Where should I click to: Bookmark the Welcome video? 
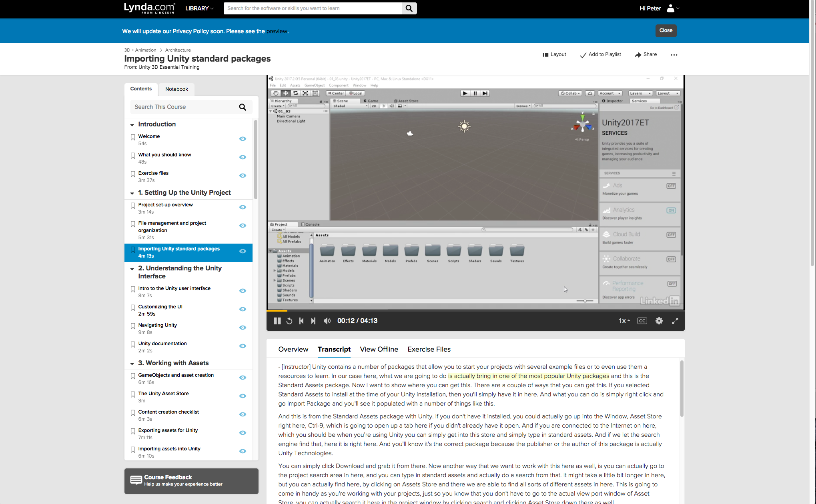coord(133,137)
